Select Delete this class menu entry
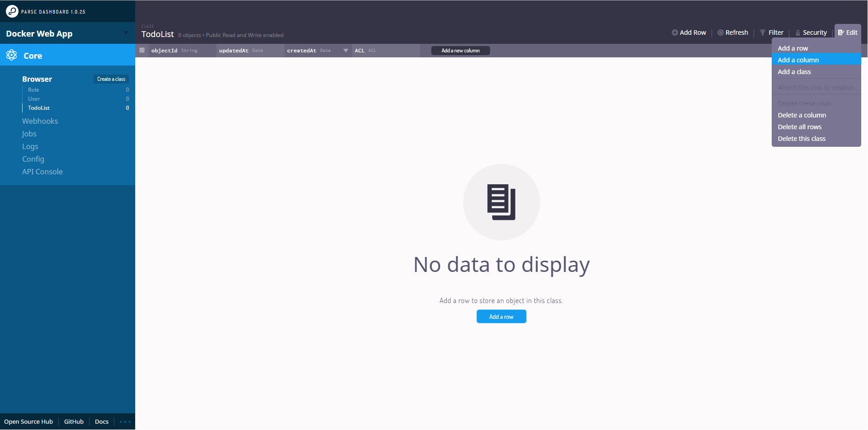The image size is (868, 430). coord(816,138)
